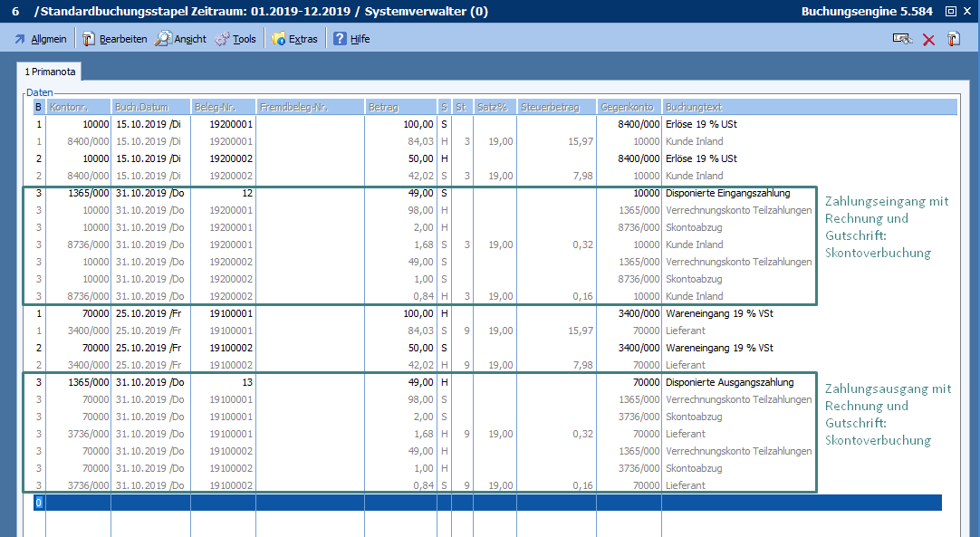Click the Tools gear icon

[x=222, y=39]
